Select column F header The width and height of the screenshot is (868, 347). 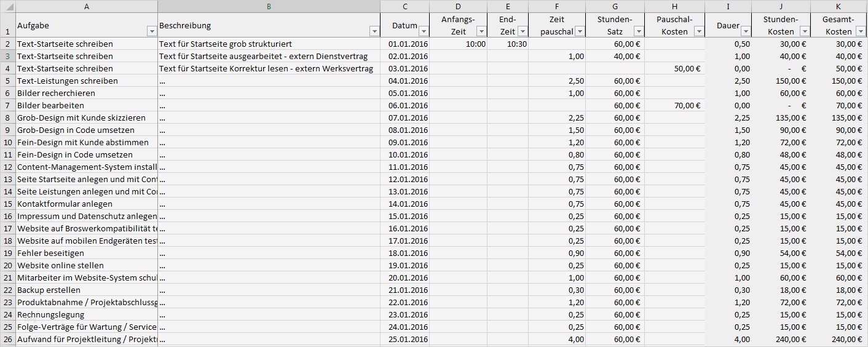pos(557,6)
